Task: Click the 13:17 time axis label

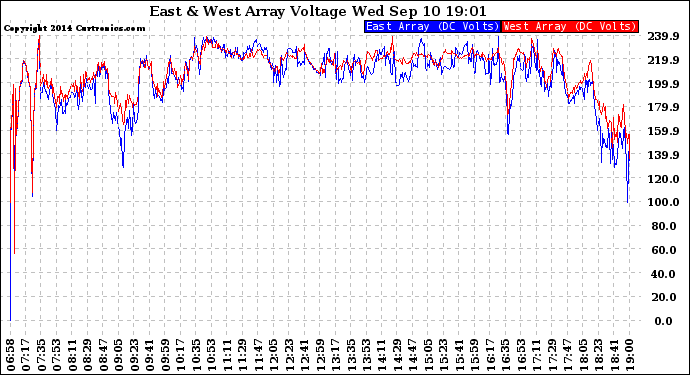Action: tap(335, 355)
